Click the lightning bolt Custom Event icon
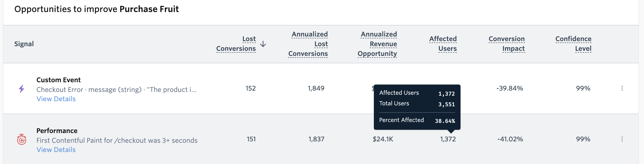 (21, 89)
